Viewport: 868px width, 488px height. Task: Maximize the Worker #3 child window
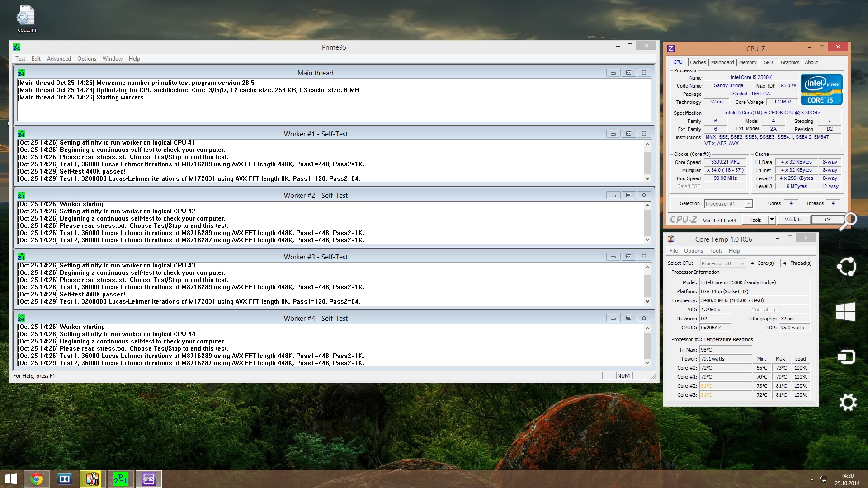[x=628, y=257]
